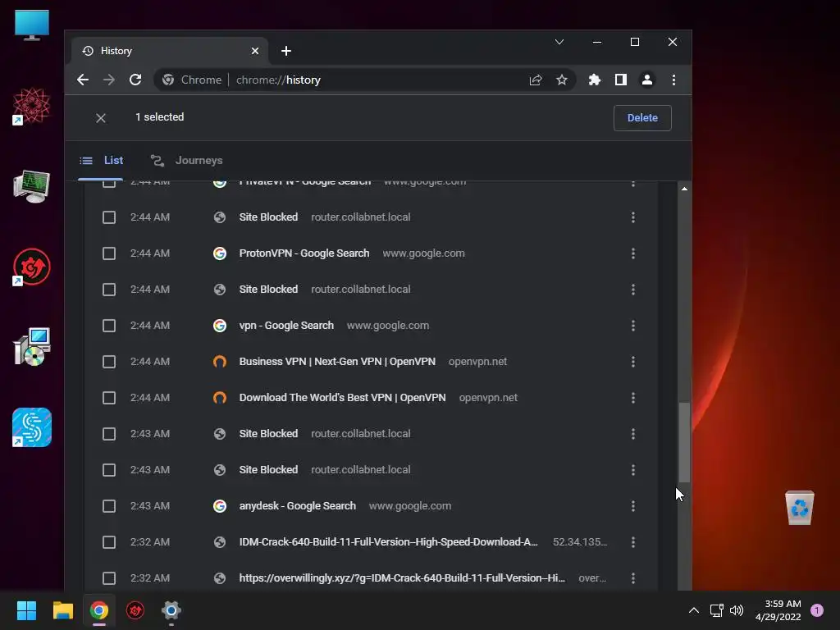Open actions menu for ProtonVPN - Google Search
The height and width of the screenshot is (630, 840).
tap(632, 253)
